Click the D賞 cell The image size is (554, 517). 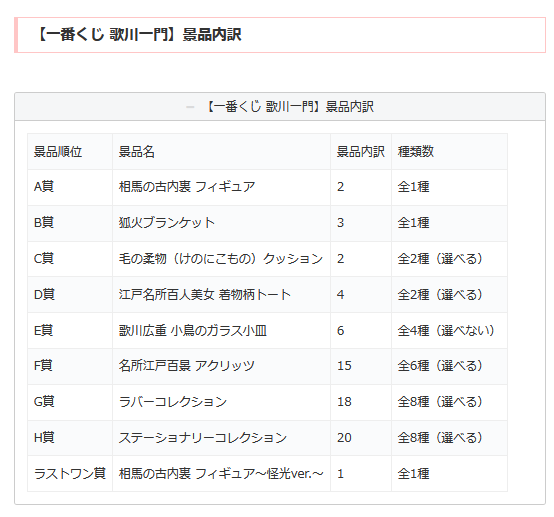[70, 295]
